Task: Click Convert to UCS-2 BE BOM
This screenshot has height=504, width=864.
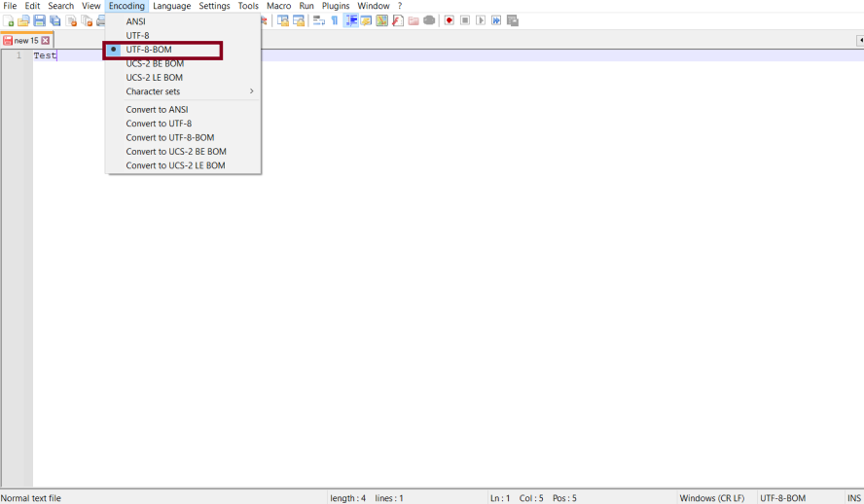Action: tap(176, 152)
